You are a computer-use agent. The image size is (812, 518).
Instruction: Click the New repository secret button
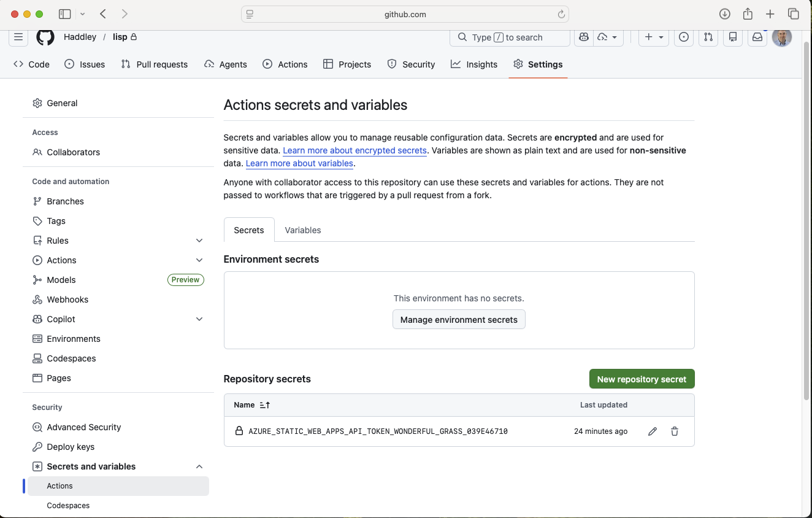click(x=642, y=379)
